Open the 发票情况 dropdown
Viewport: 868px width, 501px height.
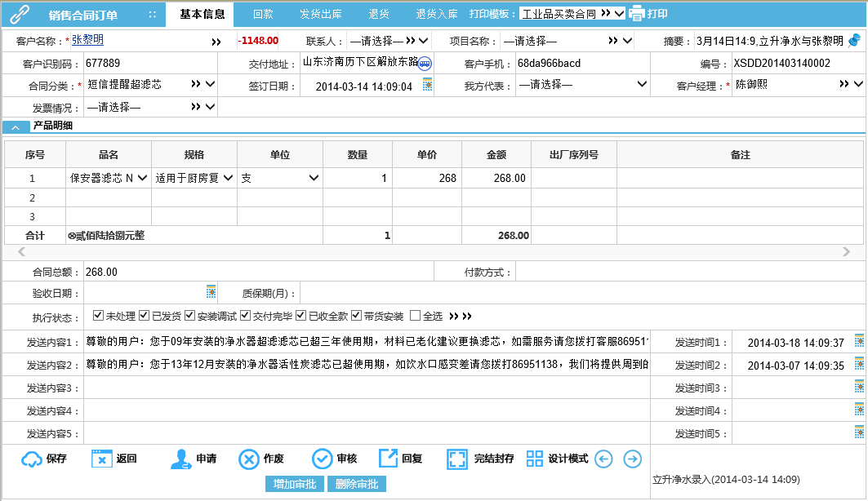click(211, 107)
